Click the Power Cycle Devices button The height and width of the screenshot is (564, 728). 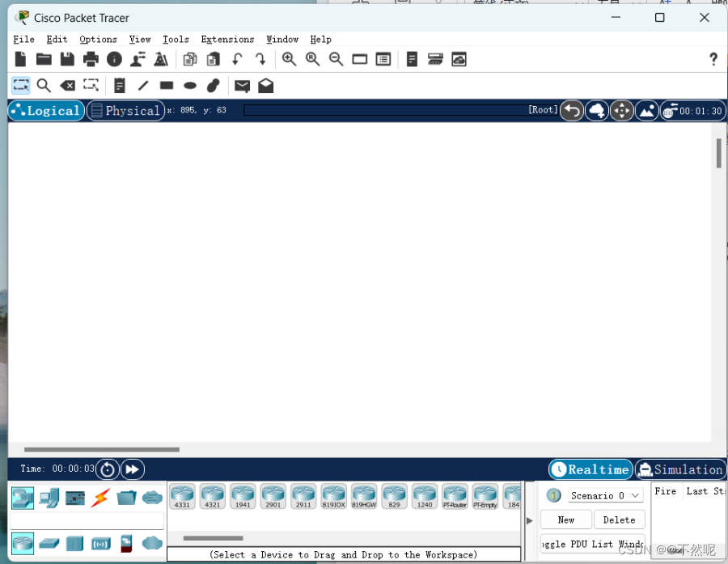click(108, 469)
